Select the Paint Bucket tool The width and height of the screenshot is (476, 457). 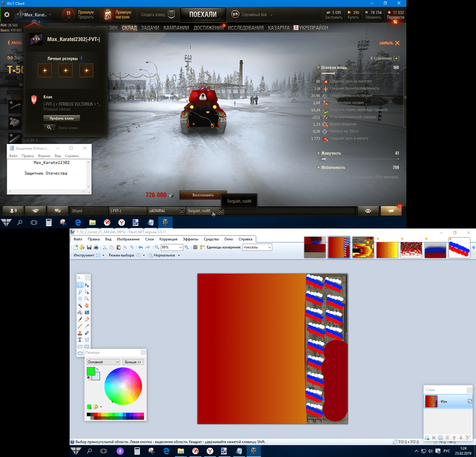click(x=80, y=312)
